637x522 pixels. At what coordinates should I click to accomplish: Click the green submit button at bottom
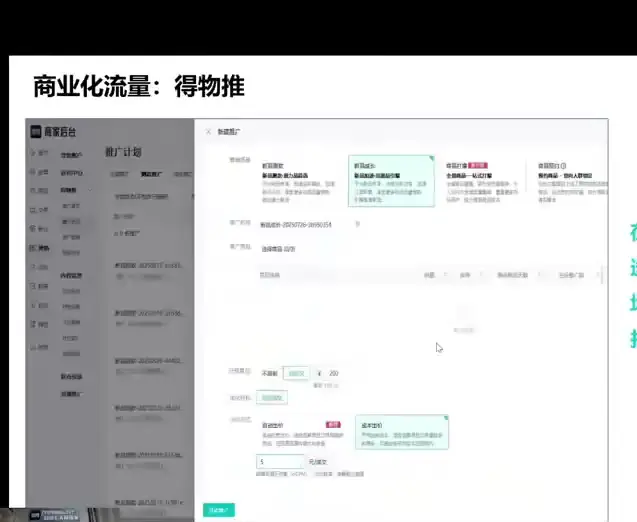click(219, 509)
